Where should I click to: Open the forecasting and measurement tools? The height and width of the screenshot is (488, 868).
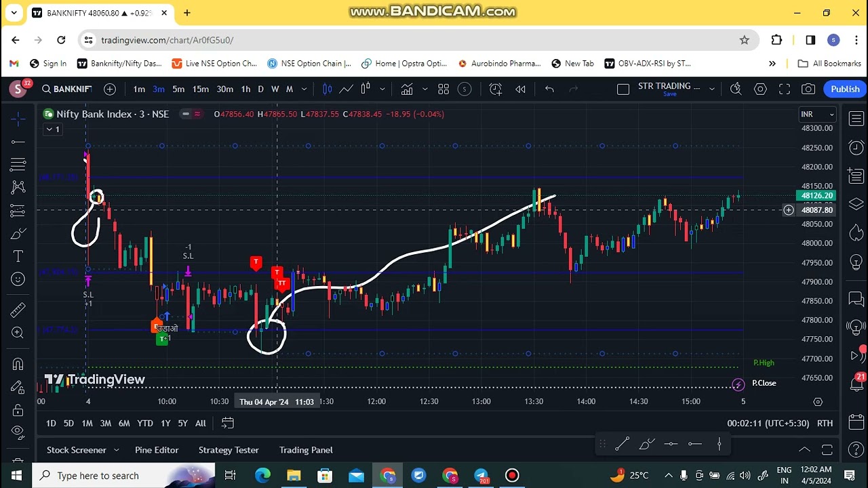click(x=18, y=210)
